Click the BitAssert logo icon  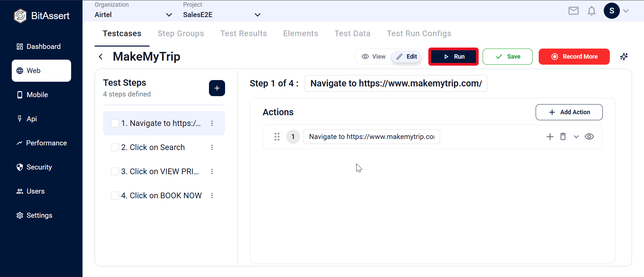point(20,16)
